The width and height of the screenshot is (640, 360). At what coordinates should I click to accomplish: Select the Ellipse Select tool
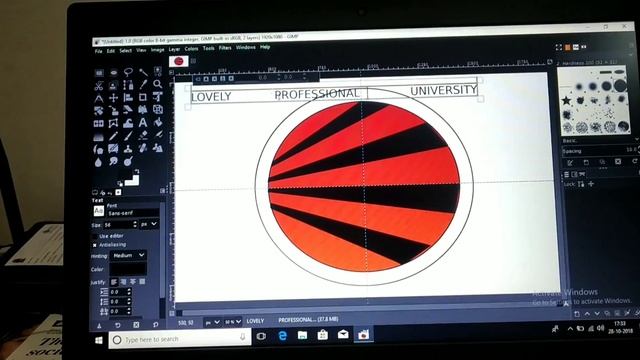[113, 73]
